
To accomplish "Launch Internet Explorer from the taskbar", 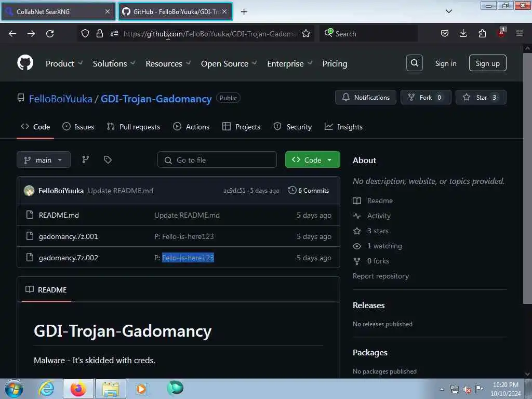I will (x=46, y=389).
